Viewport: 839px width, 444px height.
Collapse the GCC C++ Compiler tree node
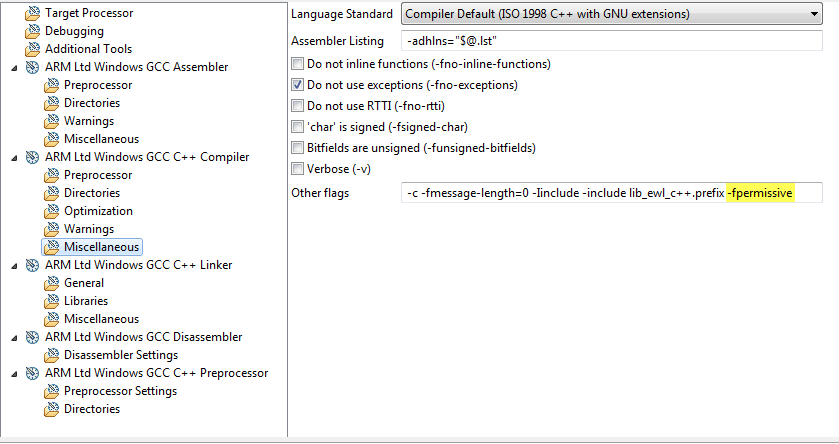click(13, 157)
